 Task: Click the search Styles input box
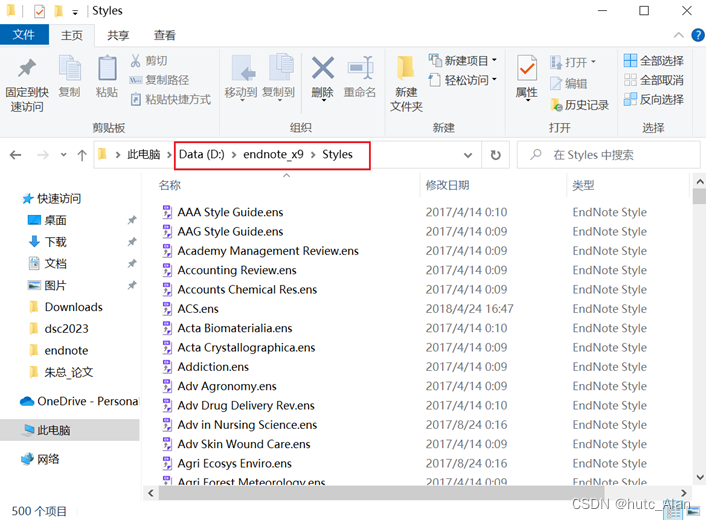(x=609, y=155)
